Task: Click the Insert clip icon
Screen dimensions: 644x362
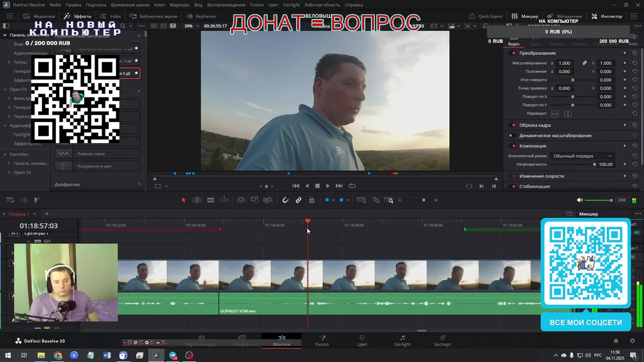Action: click(241, 200)
